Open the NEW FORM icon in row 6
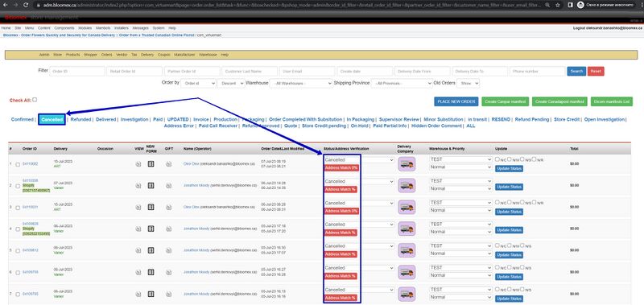Screen dimensions: 644x305 pyautogui.click(x=151, y=272)
